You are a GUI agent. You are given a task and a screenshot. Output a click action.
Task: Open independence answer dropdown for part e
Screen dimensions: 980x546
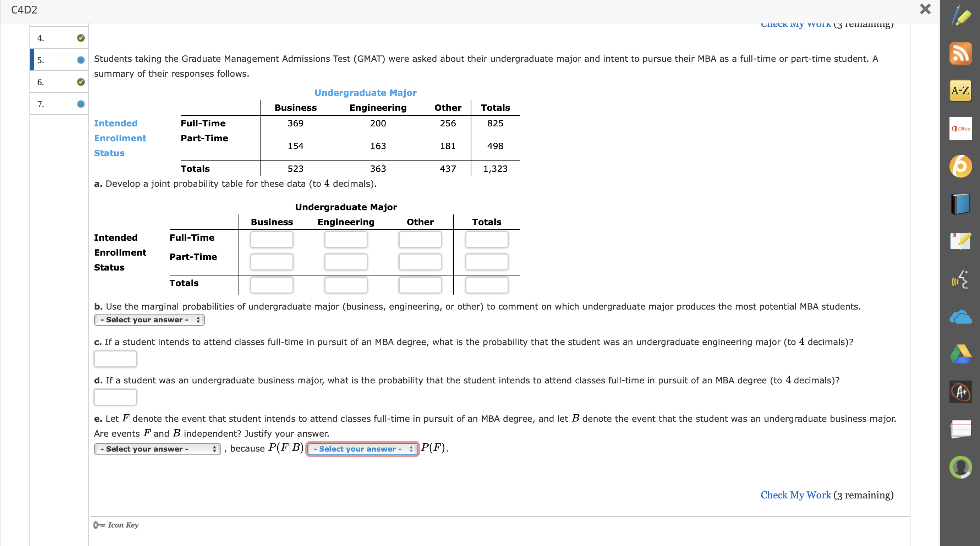pos(157,449)
